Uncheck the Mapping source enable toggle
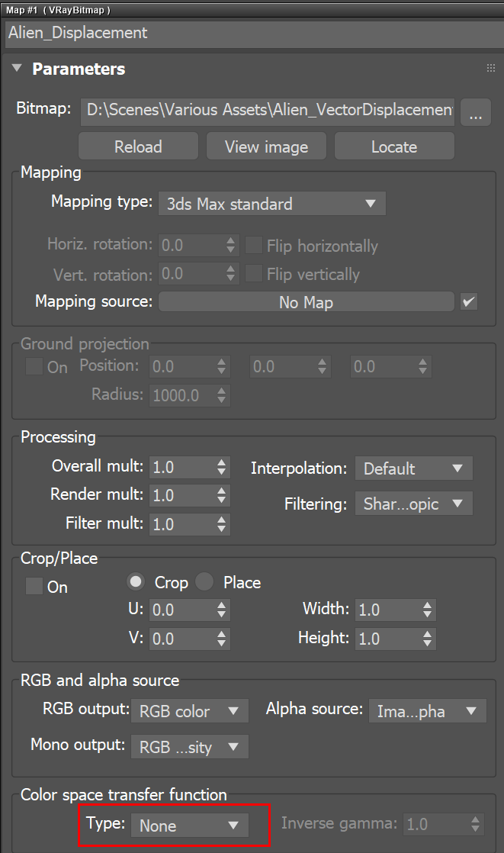The image size is (504, 853). pyautogui.click(x=469, y=301)
